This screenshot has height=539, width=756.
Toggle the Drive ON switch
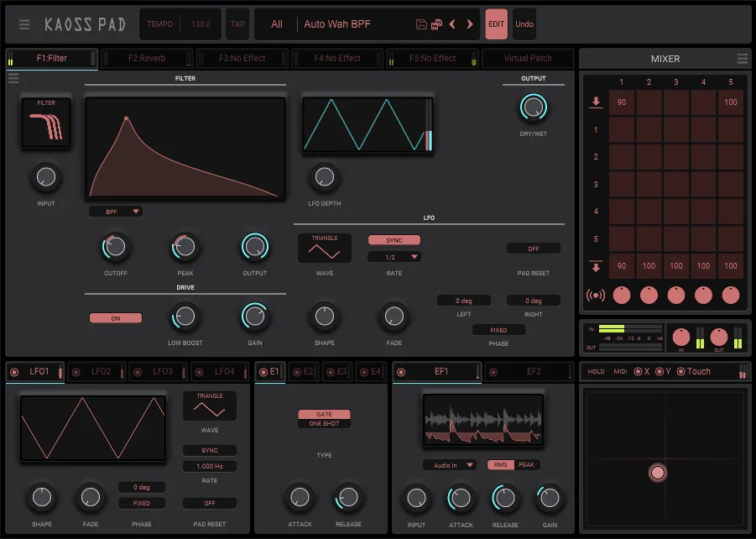116,318
